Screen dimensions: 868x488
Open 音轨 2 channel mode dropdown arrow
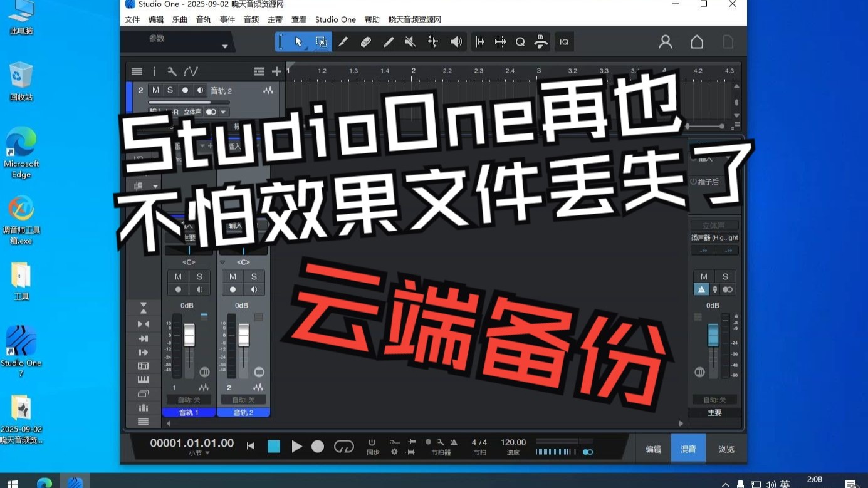pos(223,112)
